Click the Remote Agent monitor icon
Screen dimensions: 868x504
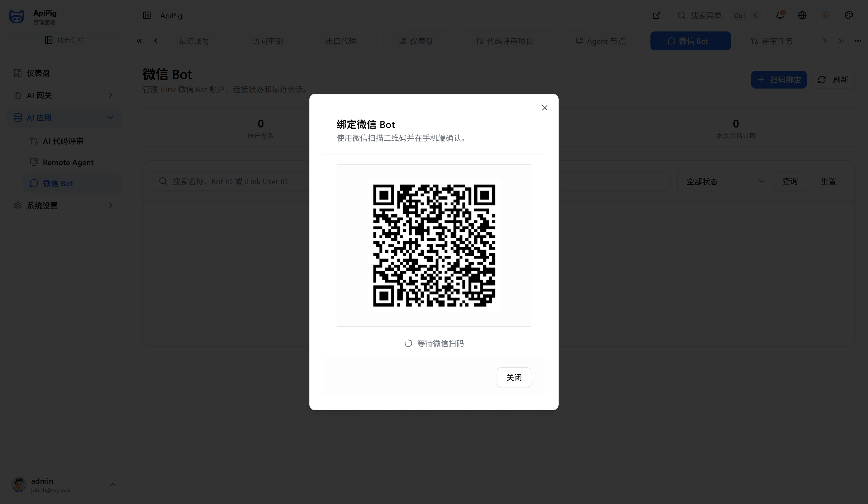coord(33,162)
